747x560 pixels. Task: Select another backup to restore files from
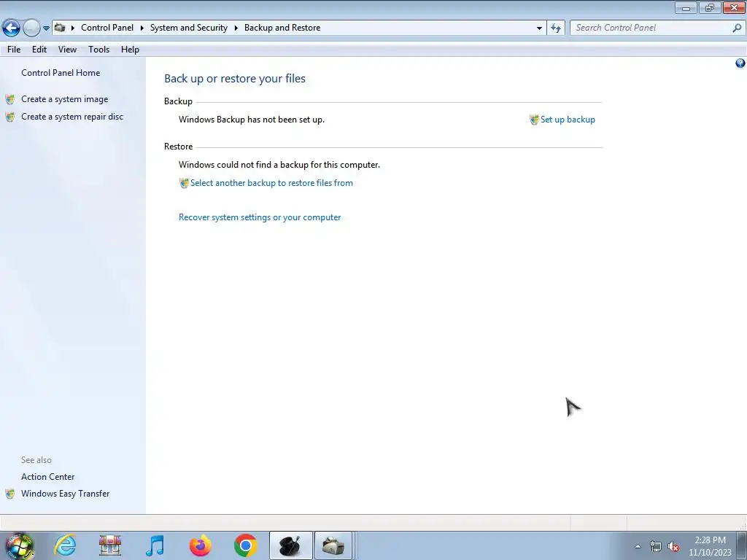[x=271, y=183]
